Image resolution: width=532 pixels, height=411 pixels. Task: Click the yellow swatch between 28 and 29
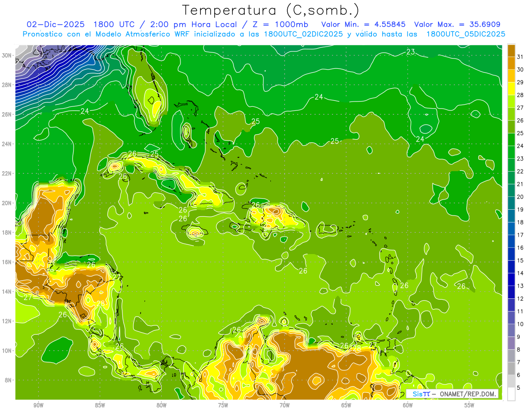pyautogui.click(x=511, y=88)
